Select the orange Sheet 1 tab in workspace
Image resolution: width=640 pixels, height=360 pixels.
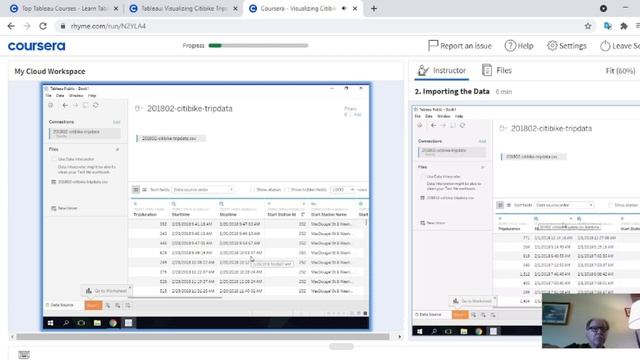tap(93, 305)
